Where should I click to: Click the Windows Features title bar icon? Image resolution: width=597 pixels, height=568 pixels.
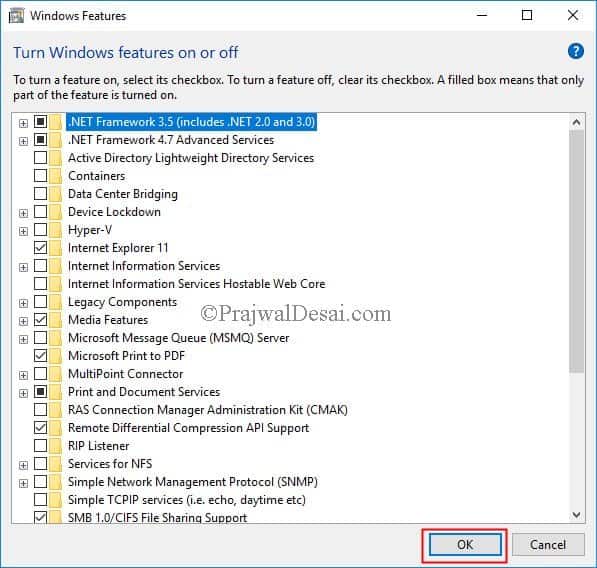click(16, 16)
